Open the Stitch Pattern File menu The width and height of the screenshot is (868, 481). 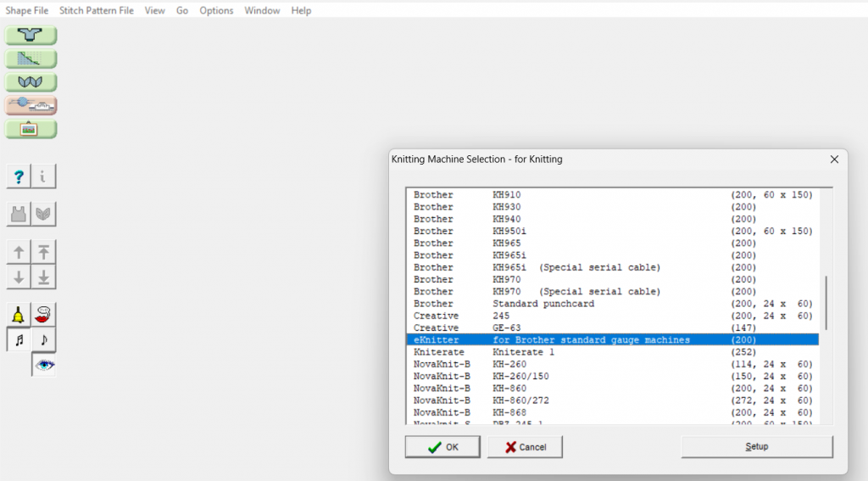pos(97,10)
